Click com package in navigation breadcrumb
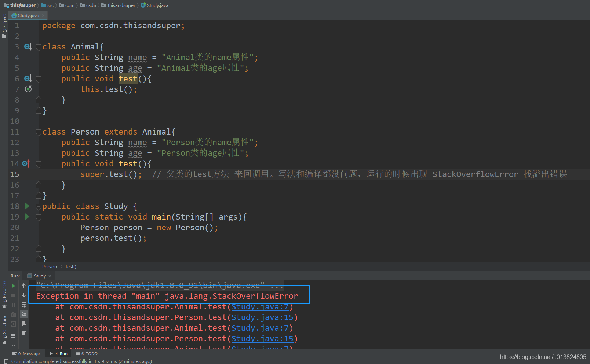This screenshot has height=364, width=590. 67,5
